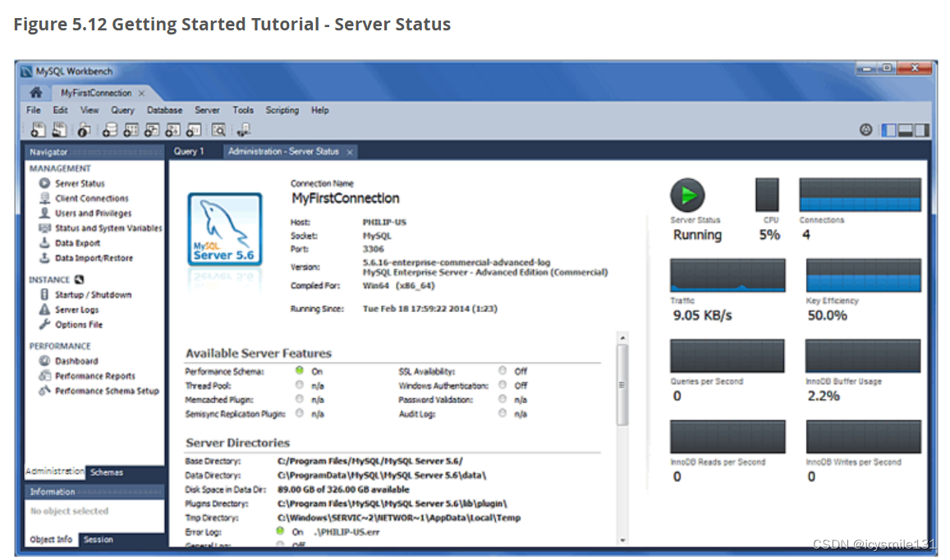The width and height of the screenshot is (950, 560).
Task: Click the Thread Pool n/a indicator
Action: pos(300,385)
